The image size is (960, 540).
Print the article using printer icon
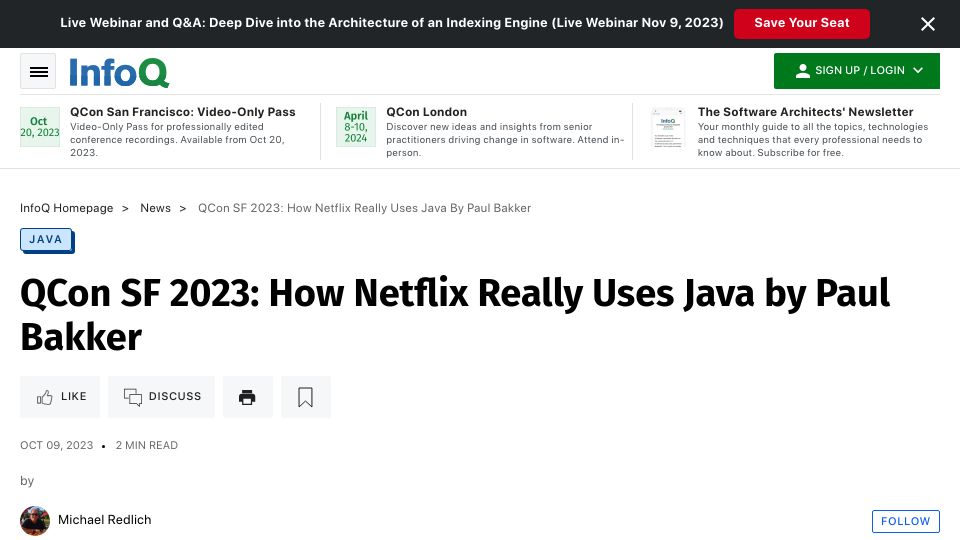tap(247, 397)
